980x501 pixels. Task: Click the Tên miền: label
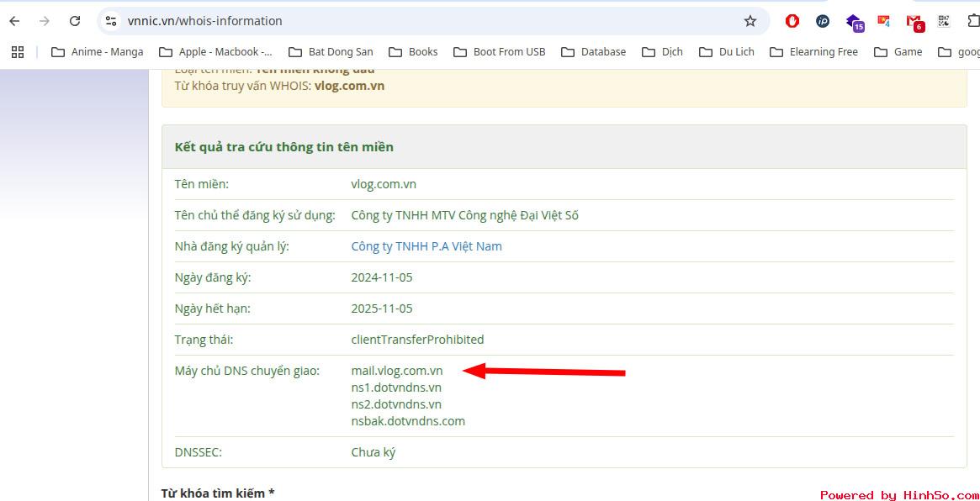[x=202, y=184]
